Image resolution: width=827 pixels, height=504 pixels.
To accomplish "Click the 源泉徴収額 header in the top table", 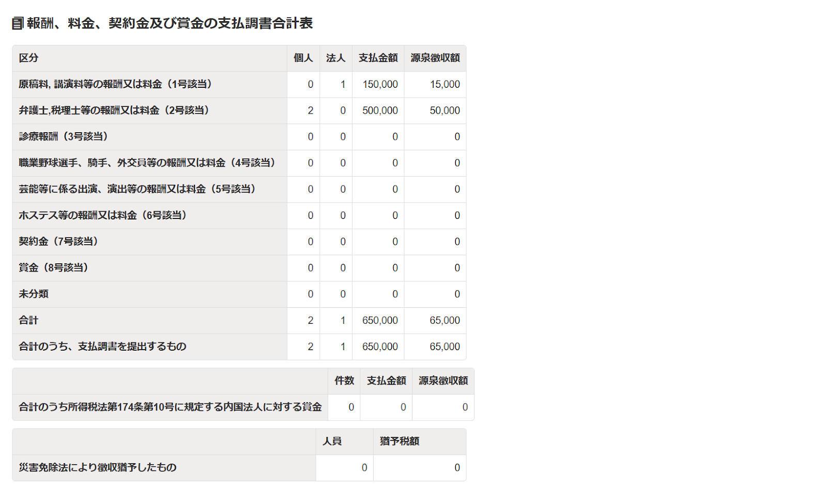I will point(435,58).
